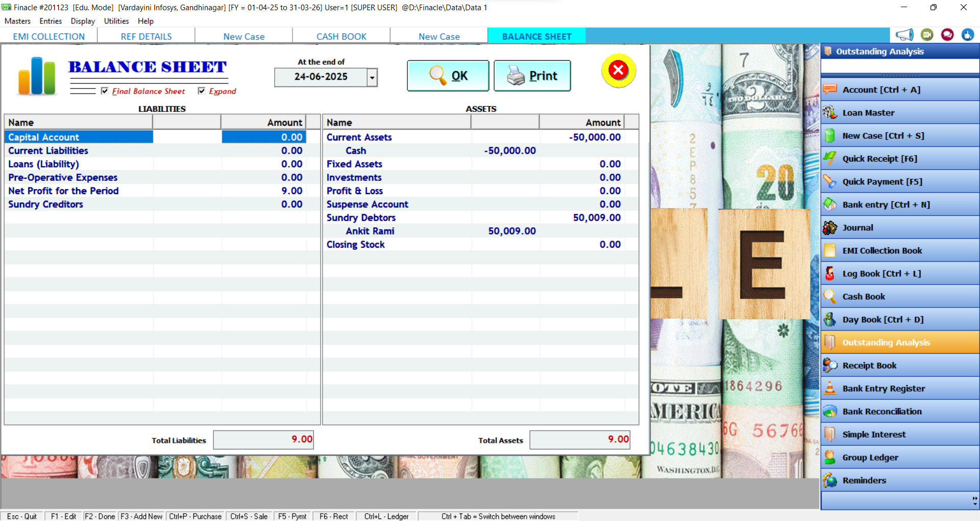The image size is (980, 521).
Task: Open Quick Receipt from the side panel
Action: pos(879,159)
